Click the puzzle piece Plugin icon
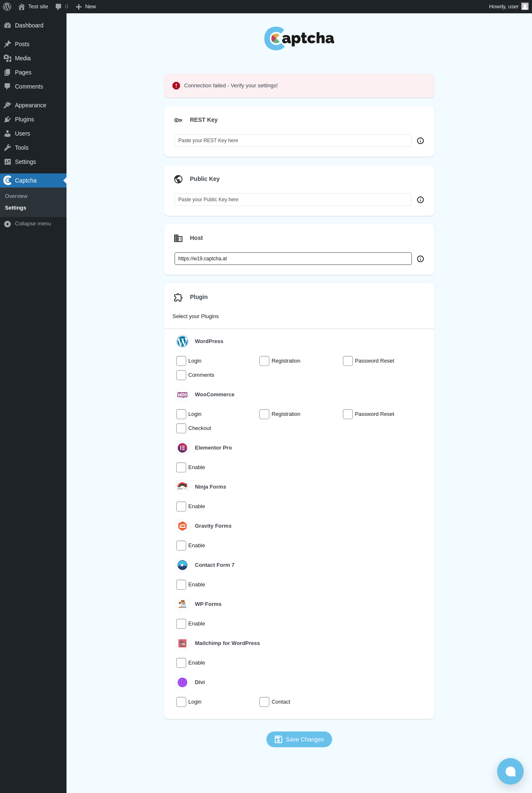532x793 pixels. [178, 297]
